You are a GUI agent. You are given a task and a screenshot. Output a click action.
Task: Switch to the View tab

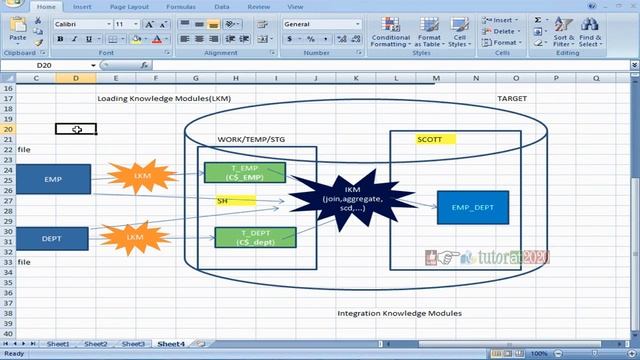[295, 7]
